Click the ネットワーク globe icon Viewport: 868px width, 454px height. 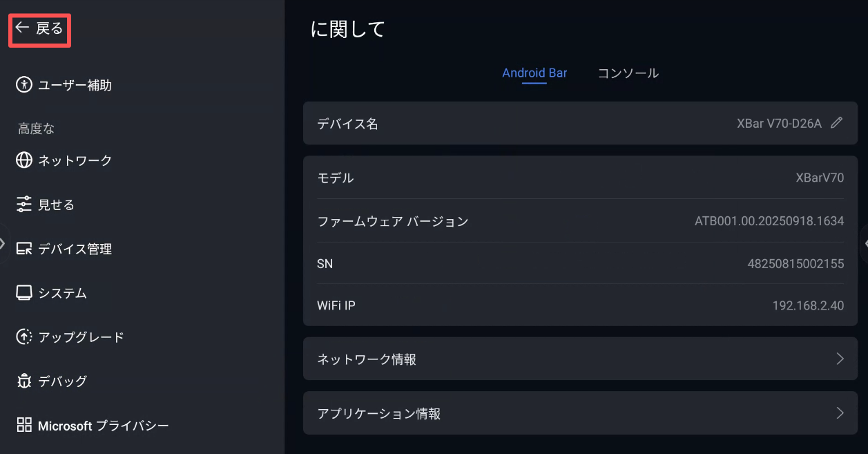coord(24,160)
